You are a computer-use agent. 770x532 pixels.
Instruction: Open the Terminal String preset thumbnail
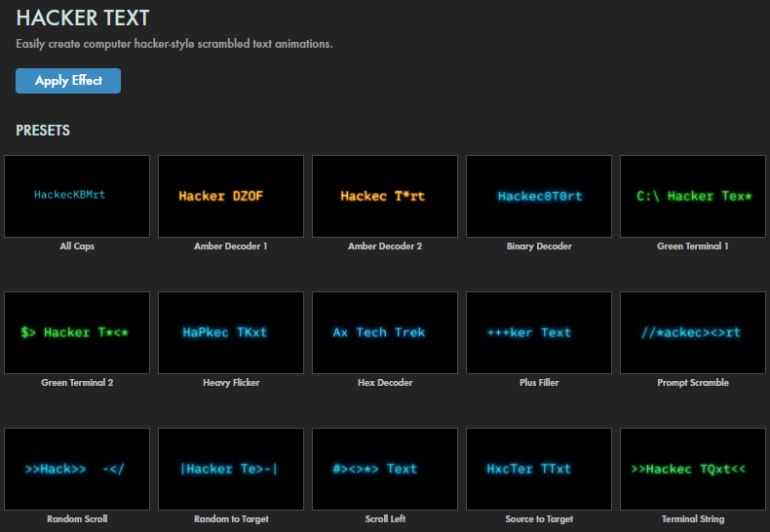[693, 470]
